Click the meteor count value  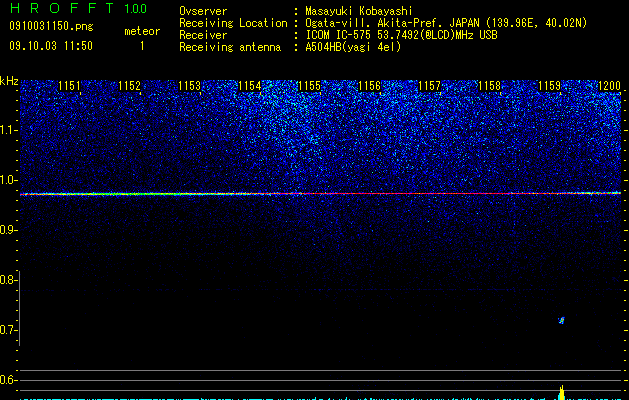point(142,46)
